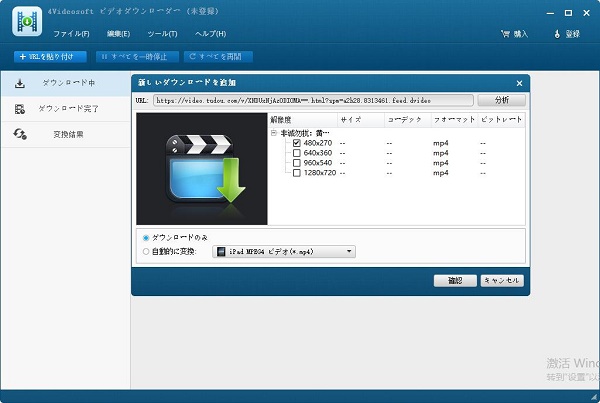Click the shopping cart 購入 icon
The width and height of the screenshot is (600, 403).
click(505, 34)
